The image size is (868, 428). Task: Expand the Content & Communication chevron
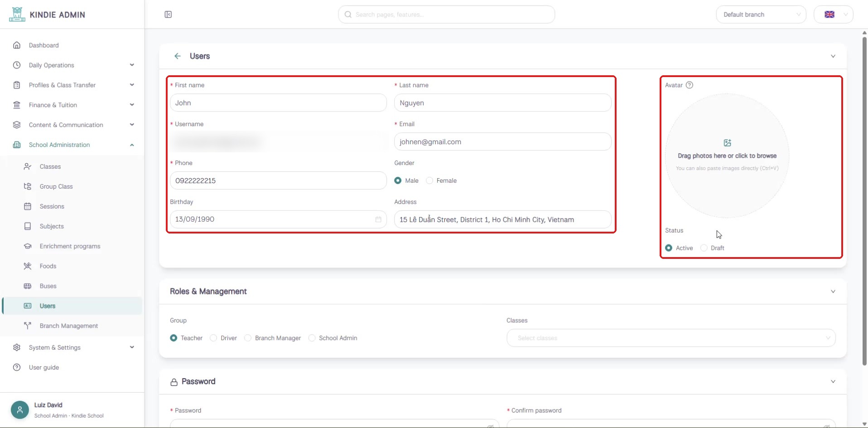point(132,125)
